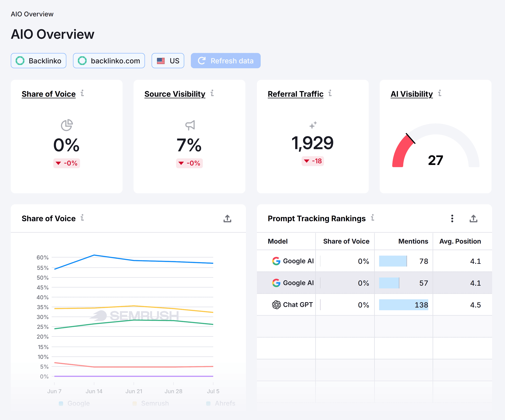This screenshot has width=505, height=420.
Task: Click the Google logo in the 57 mentions row
Action: coord(276,283)
